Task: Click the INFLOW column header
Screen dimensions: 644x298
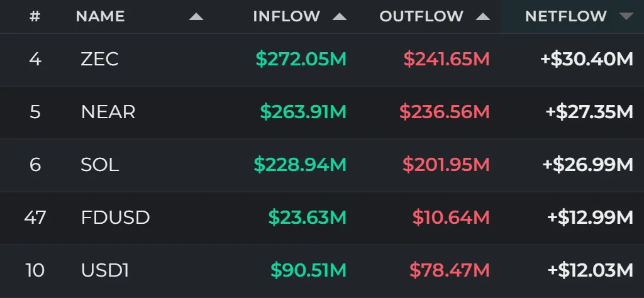Action: [x=286, y=16]
